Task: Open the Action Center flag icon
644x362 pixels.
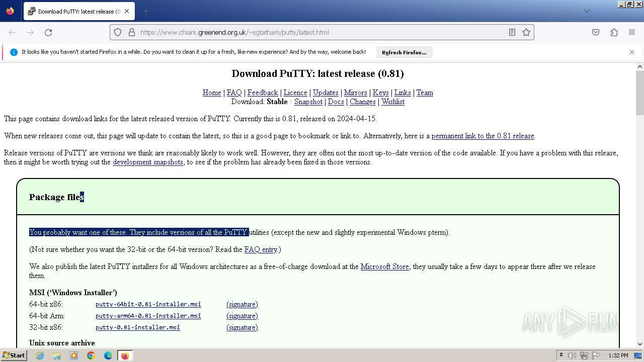Action: [x=596, y=355]
